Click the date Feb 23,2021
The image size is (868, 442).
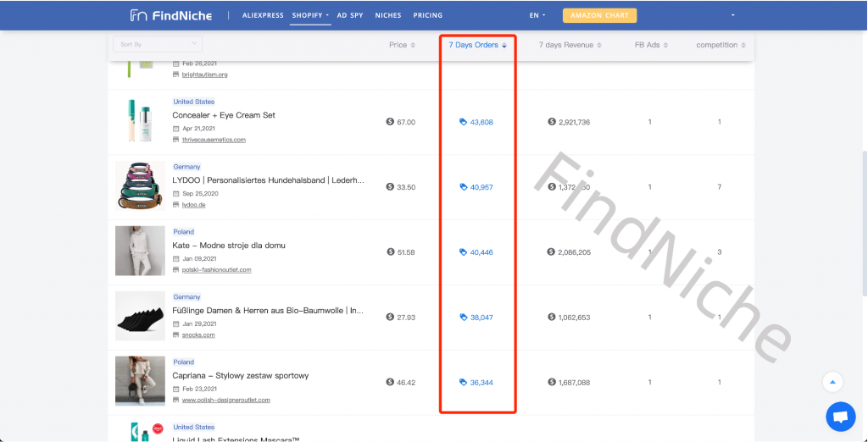[198, 389]
